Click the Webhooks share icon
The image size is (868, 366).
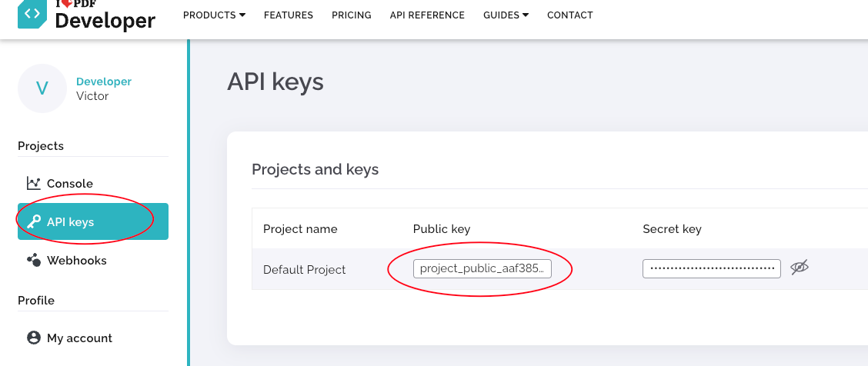[33, 261]
